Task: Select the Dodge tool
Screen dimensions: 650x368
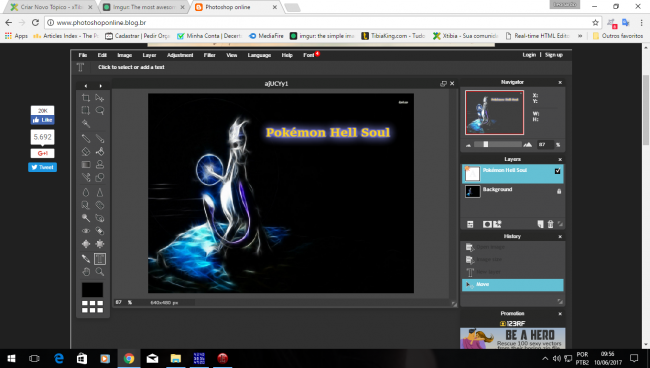Action: click(x=86, y=218)
